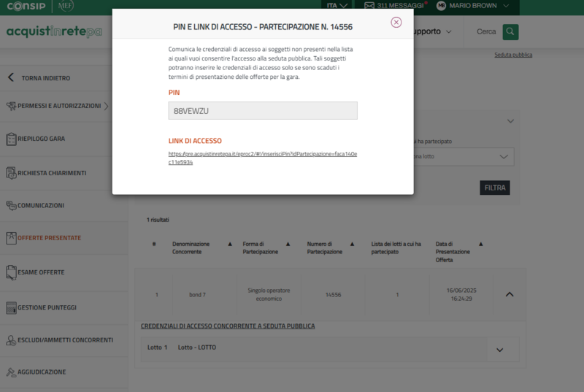Click the Cerca search field
584x392 pixels.
486,31
